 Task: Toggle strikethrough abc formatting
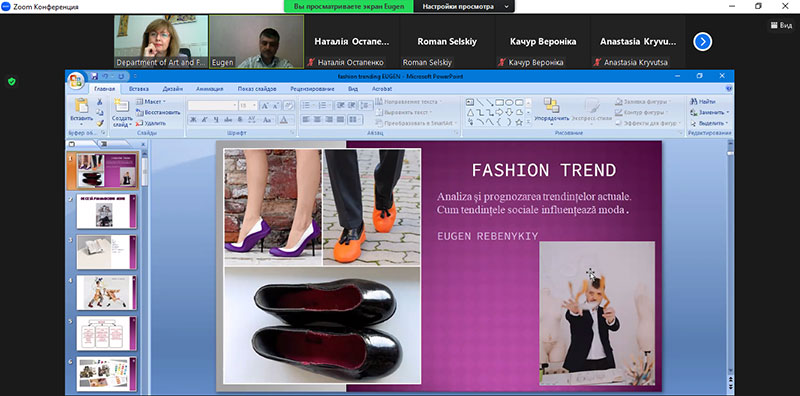tap(228, 119)
